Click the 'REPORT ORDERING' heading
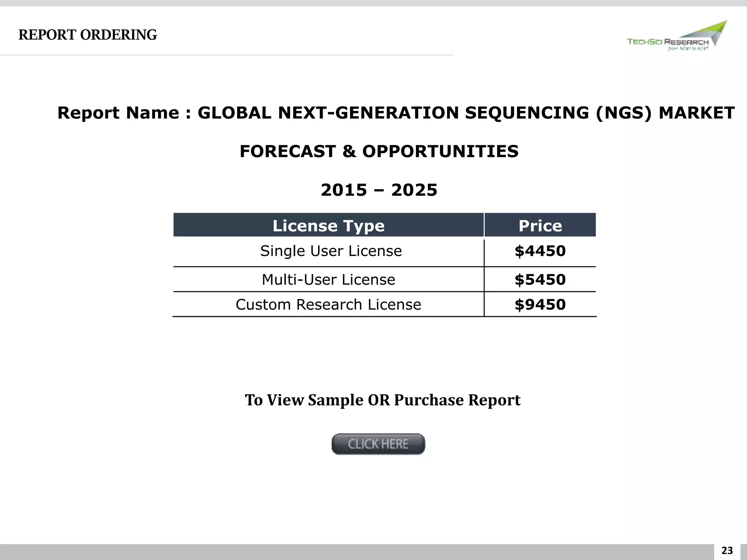The width and height of the screenshot is (747, 560). coord(88,35)
